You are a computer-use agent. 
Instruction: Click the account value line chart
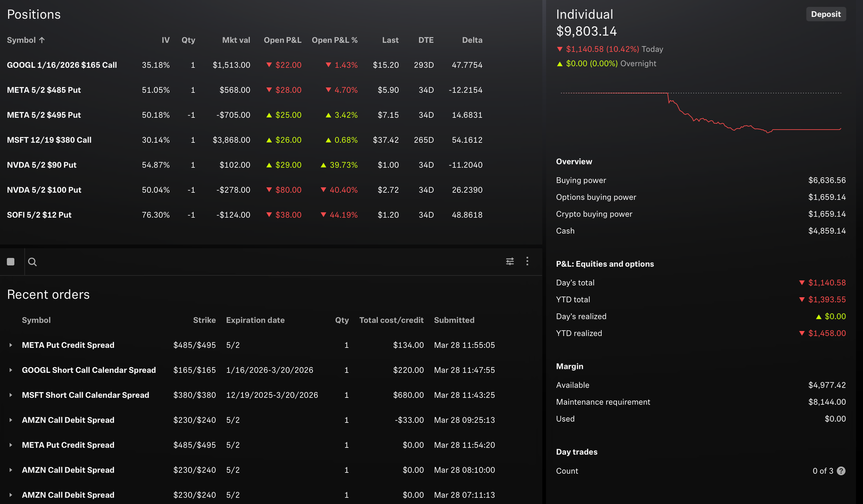[x=701, y=112]
